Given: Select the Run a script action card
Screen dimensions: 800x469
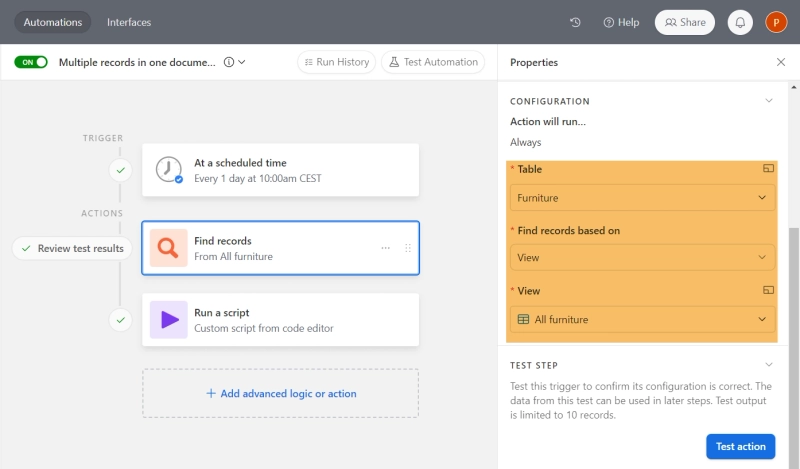Looking at the screenshot, I should (x=281, y=320).
